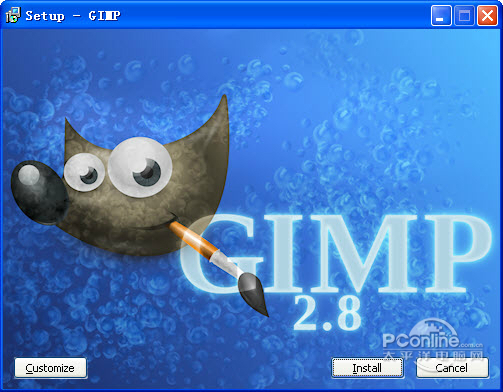This screenshot has width=503, height=392.
Task: Close the Setup - GIMP window
Action: 487,16
